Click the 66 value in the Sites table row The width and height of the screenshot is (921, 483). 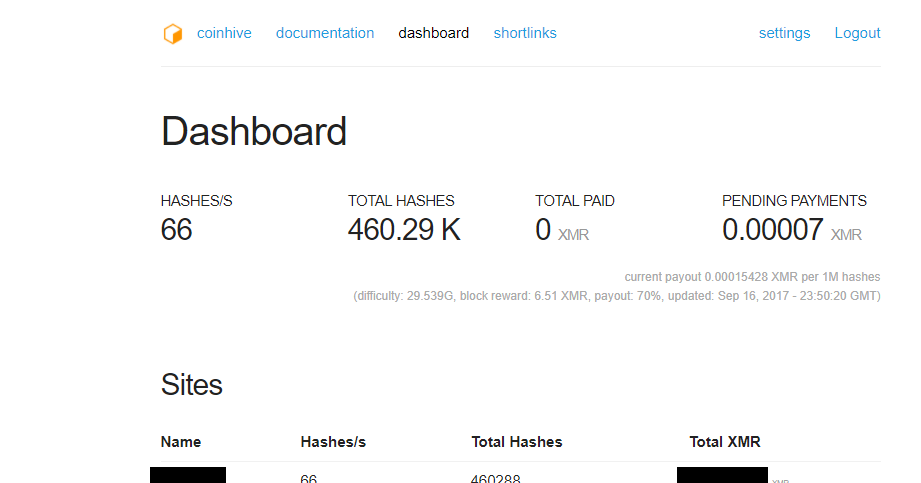tap(308, 478)
